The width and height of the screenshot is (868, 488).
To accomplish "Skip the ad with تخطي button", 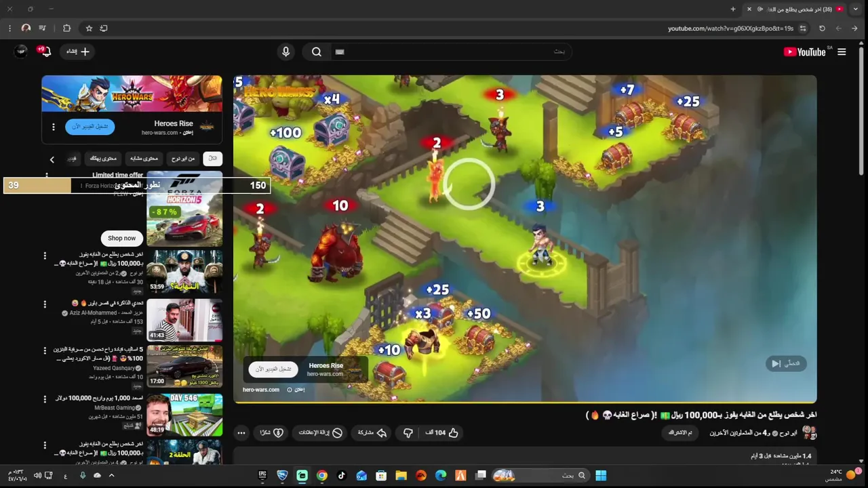I will [785, 364].
